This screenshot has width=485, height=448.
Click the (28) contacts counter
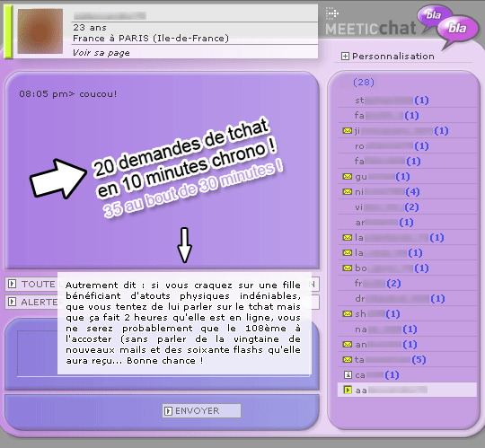point(364,83)
